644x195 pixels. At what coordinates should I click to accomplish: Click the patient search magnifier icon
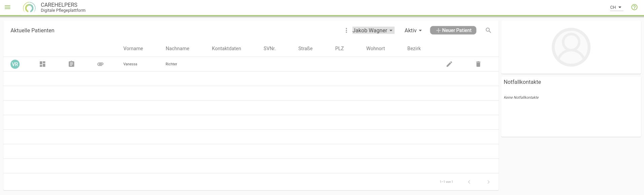[488, 30]
